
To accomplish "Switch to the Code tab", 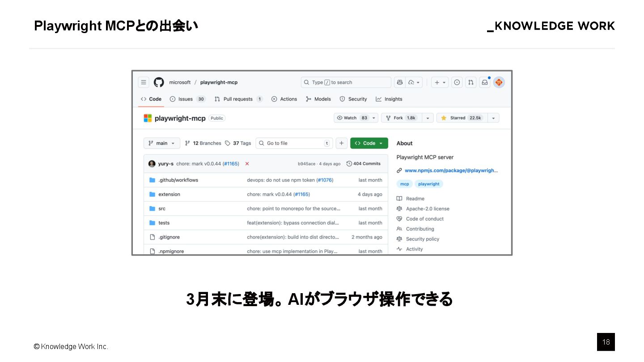I will coord(151,99).
